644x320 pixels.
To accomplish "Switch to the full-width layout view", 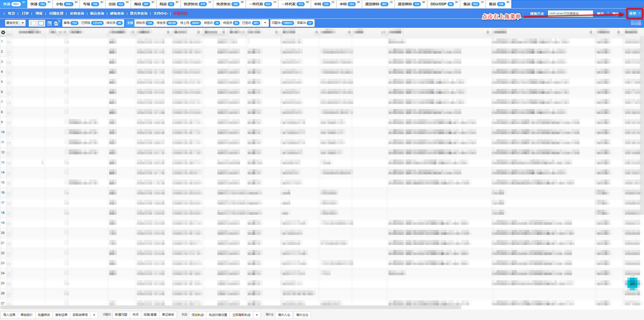I will coord(41,23).
